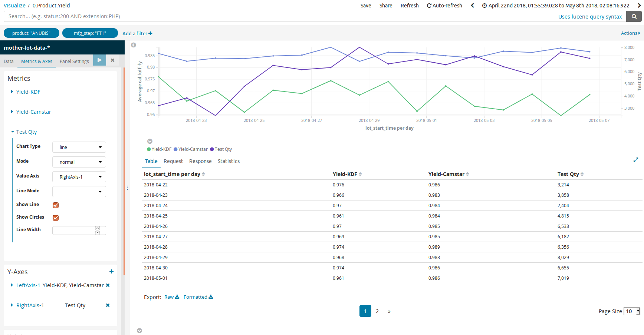Open the Statistics spy tab
The height and width of the screenshot is (335, 644).
tap(229, 161)
